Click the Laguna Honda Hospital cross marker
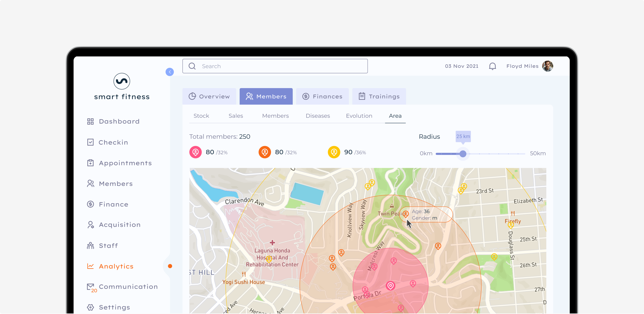The width and height of the screenshot is (644, 314). (272, 243)
